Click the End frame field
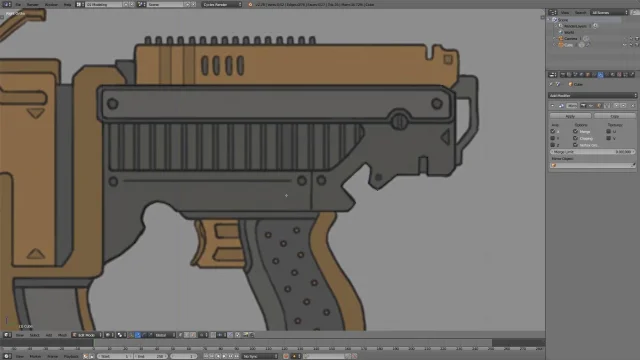The width and height of the screenshot is (640, 360). [150, 356]
